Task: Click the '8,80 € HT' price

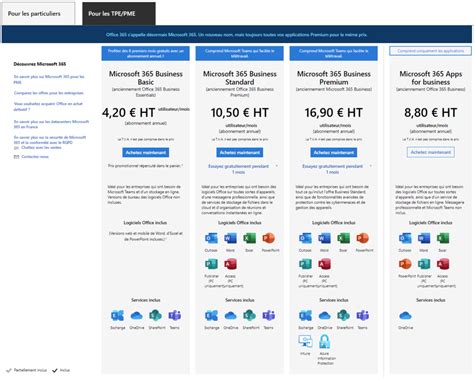Action: tap(431, 113)
